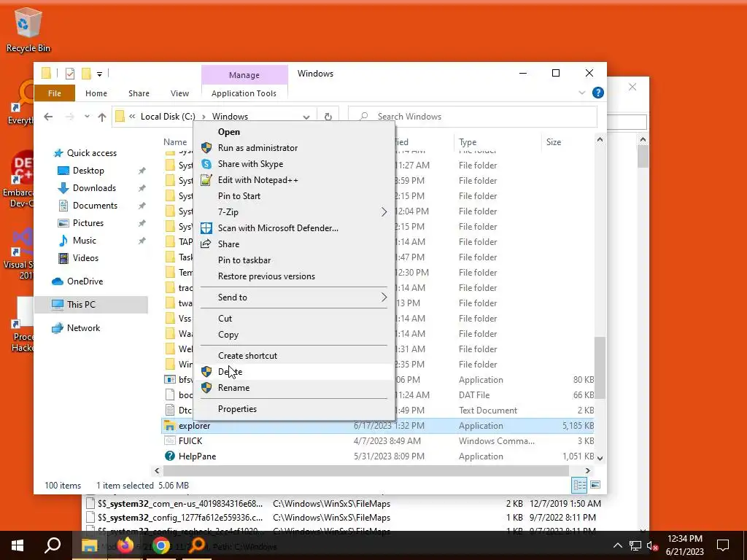Screen dimensions: 747x560
Task: Open the Windows Start button
Action: tap(18, 545)
